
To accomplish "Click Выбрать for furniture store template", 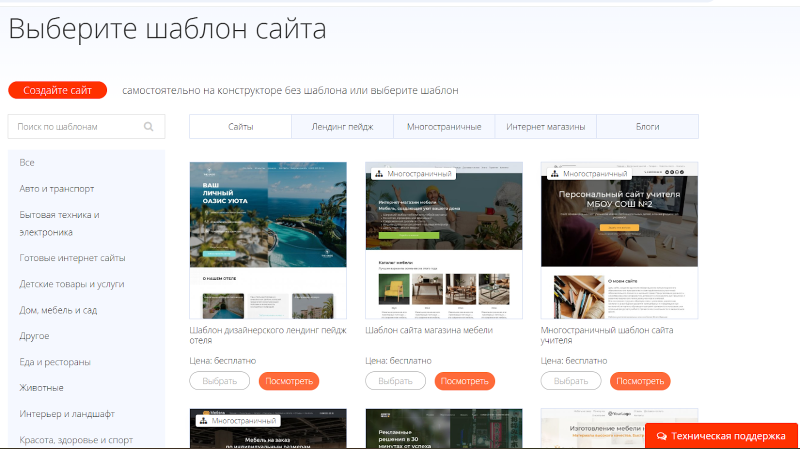I will click(395, 381).
